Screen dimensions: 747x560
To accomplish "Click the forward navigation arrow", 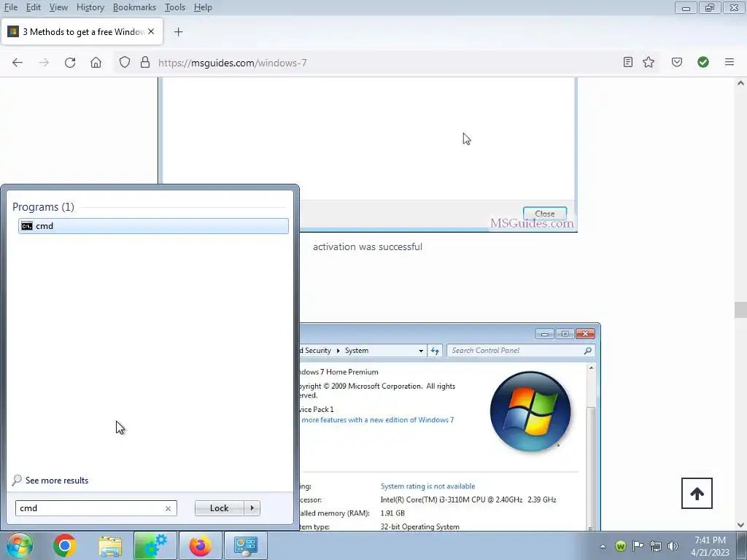I will 44,63.
